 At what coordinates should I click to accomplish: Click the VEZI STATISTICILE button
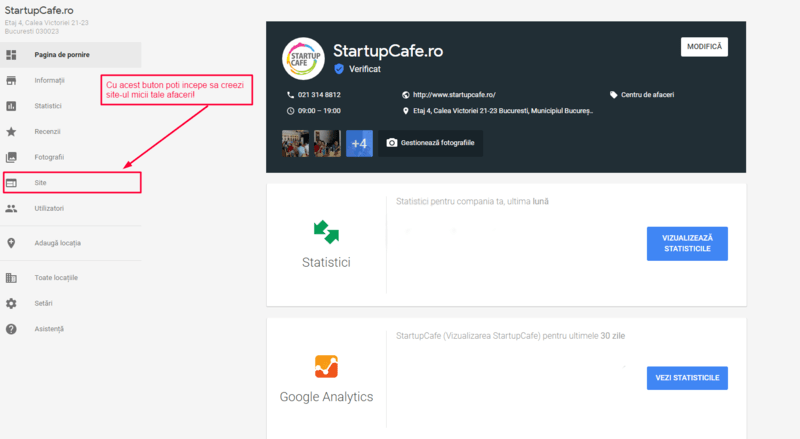coord(687,378)
